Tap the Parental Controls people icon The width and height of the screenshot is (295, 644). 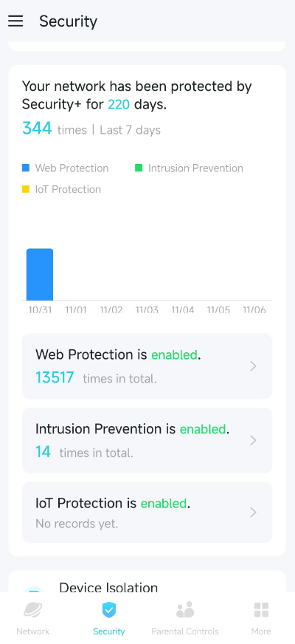coord(185,609)
